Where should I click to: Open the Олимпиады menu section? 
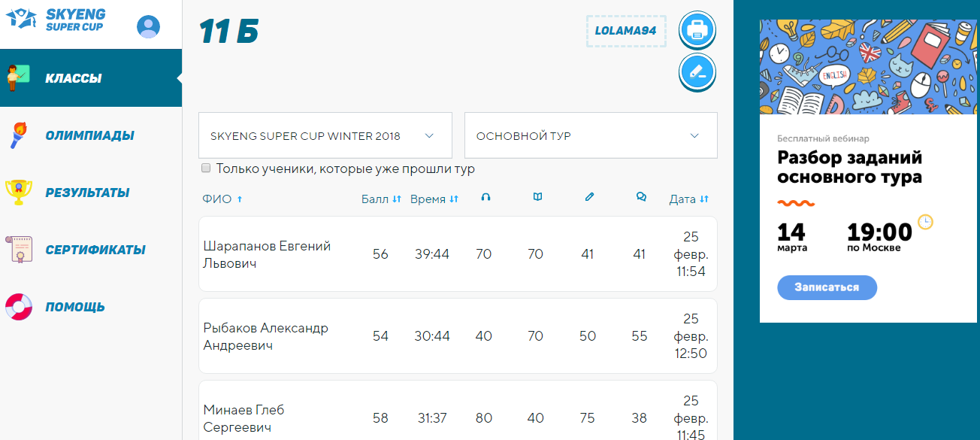coord(91,135)
